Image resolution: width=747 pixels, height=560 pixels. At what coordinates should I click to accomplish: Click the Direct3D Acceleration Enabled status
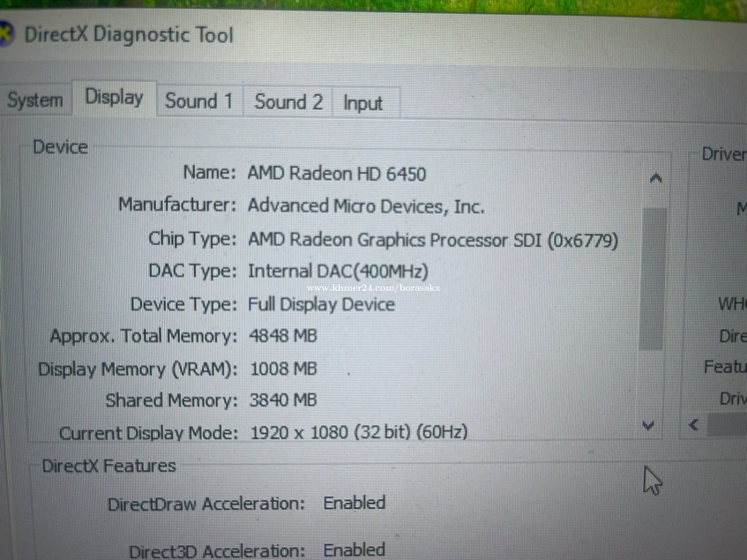[x=354, y=550]
